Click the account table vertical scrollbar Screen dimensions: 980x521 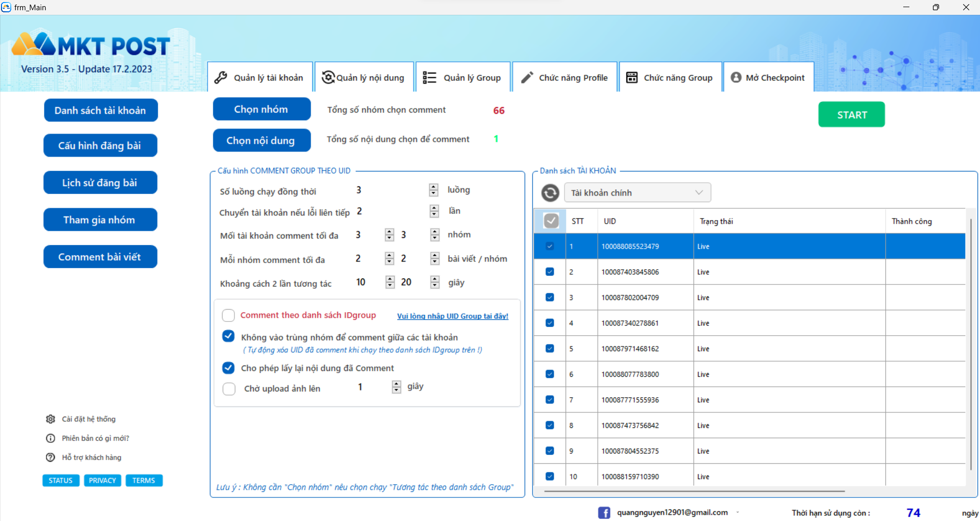[971, 344]
